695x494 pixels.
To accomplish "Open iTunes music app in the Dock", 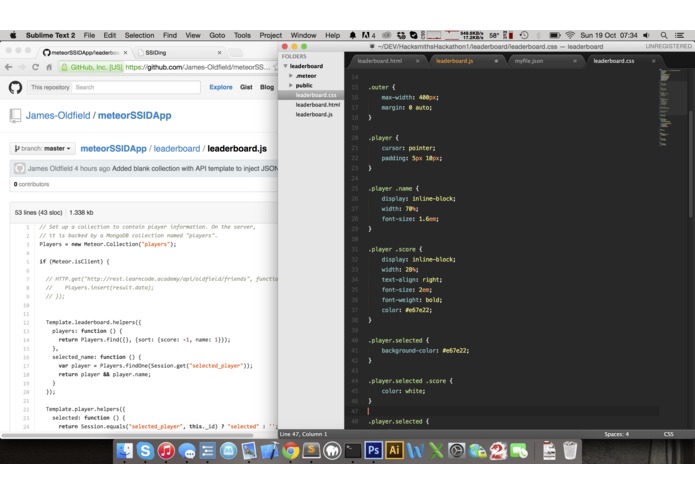I will click(166, 451).
